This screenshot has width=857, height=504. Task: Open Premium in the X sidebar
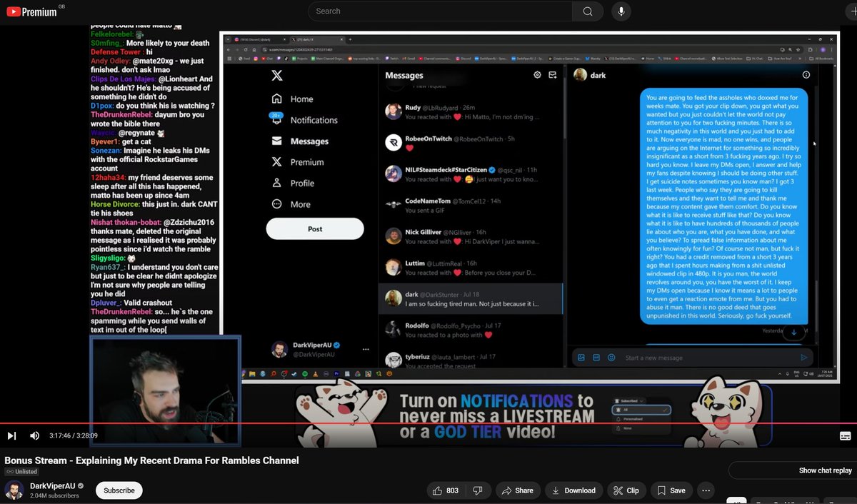298,162
